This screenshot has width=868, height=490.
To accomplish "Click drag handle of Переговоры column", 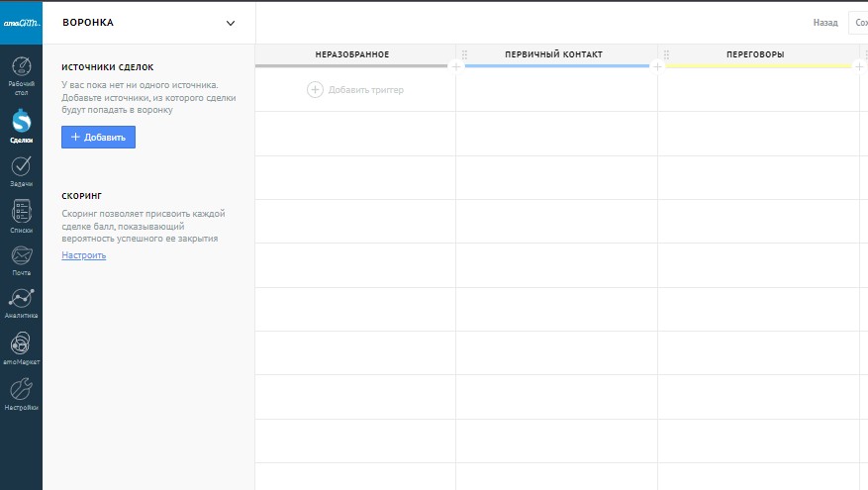I will [666, 54].
